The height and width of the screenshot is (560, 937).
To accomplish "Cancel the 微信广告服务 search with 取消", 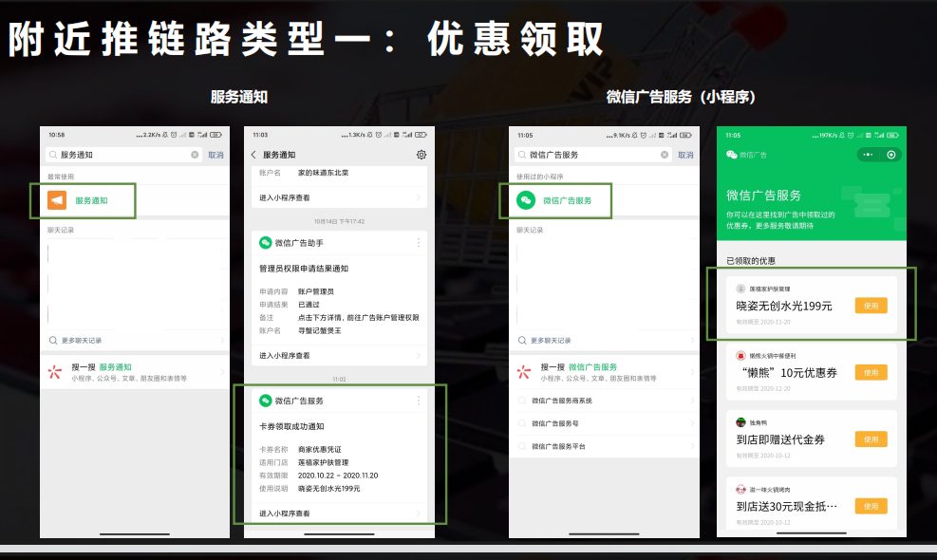I will 685,155.
